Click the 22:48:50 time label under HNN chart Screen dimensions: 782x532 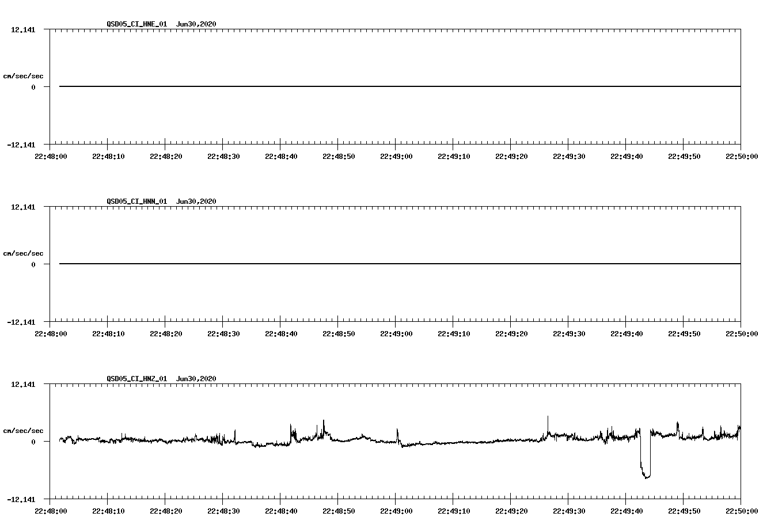[x=339, y=334]
